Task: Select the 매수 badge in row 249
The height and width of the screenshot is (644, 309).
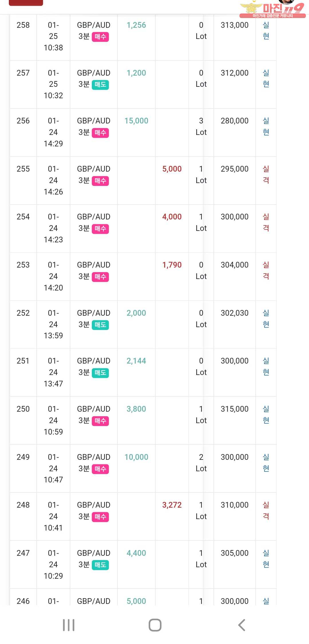Action: pyautogui.click(x=100, y=469)
